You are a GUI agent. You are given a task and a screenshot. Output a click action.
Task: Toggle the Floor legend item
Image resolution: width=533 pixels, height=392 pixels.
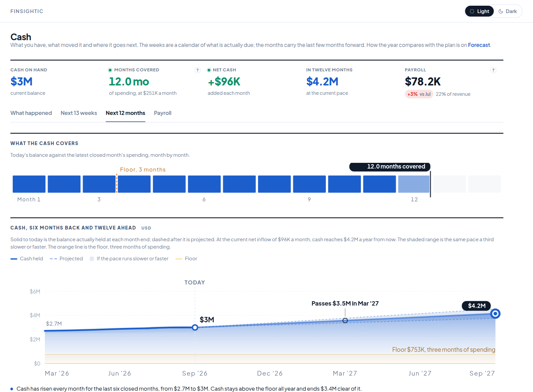pos(186,259)
